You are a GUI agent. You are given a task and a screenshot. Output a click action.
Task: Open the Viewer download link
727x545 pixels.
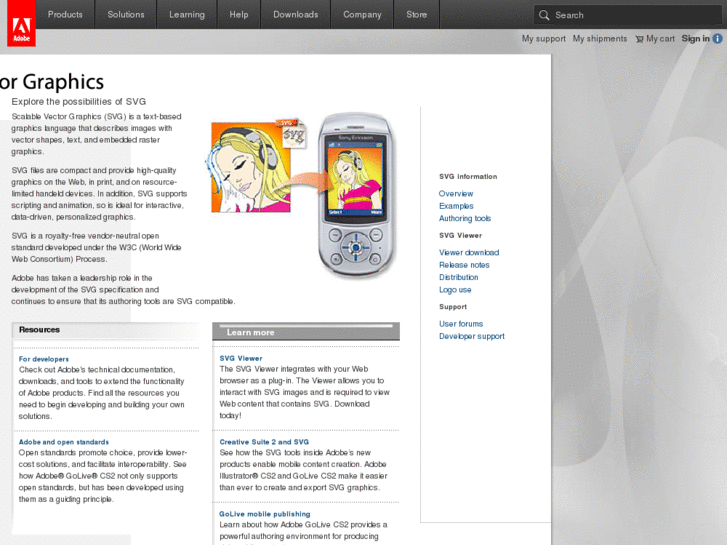(469, 253)
